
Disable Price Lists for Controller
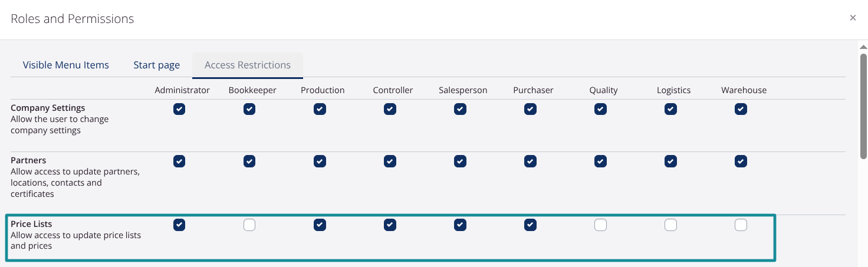point(390,225)
